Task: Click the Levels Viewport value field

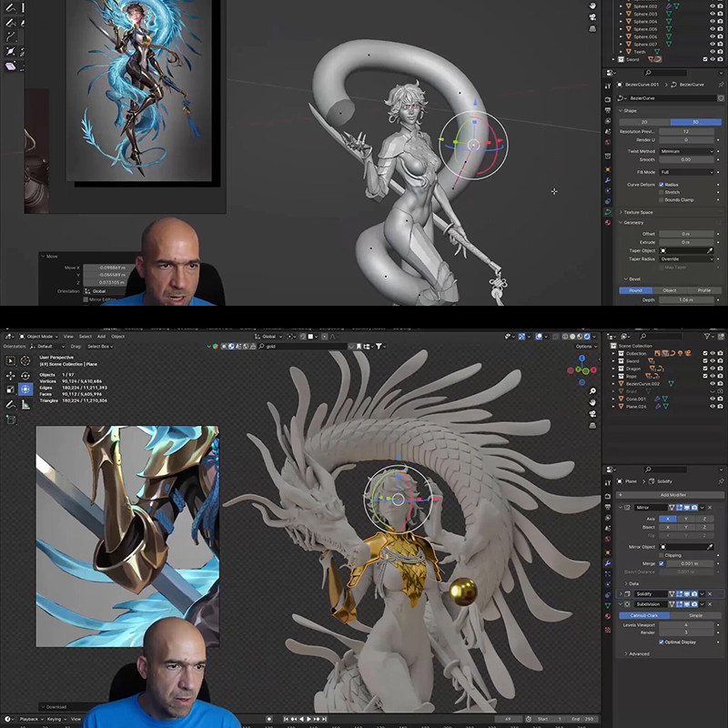Action: (686, 625)
